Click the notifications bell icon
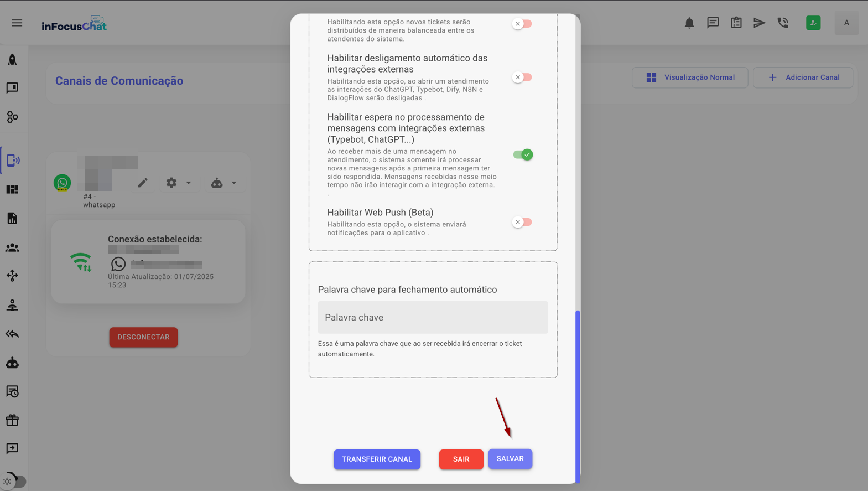 pos(689,23)
